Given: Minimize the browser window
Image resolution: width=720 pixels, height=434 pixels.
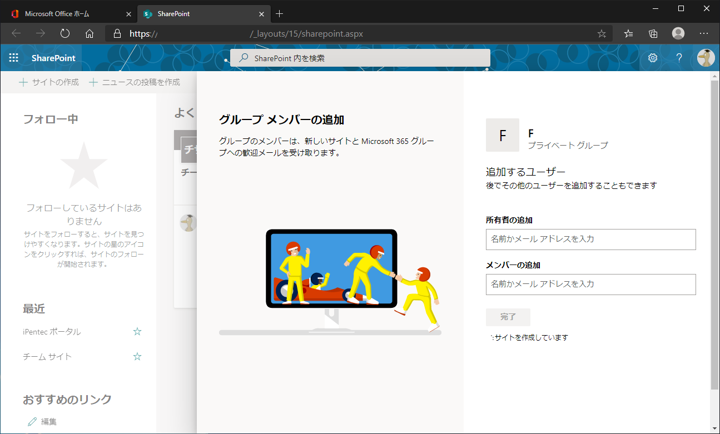Looking at the screenshot, I should tap(655, 8).
